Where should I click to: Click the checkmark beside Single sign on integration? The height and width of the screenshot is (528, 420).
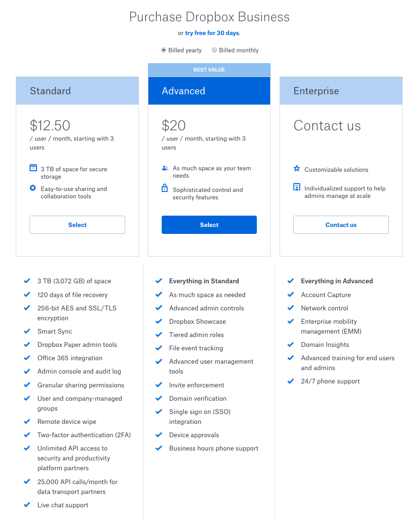[159, 412]
